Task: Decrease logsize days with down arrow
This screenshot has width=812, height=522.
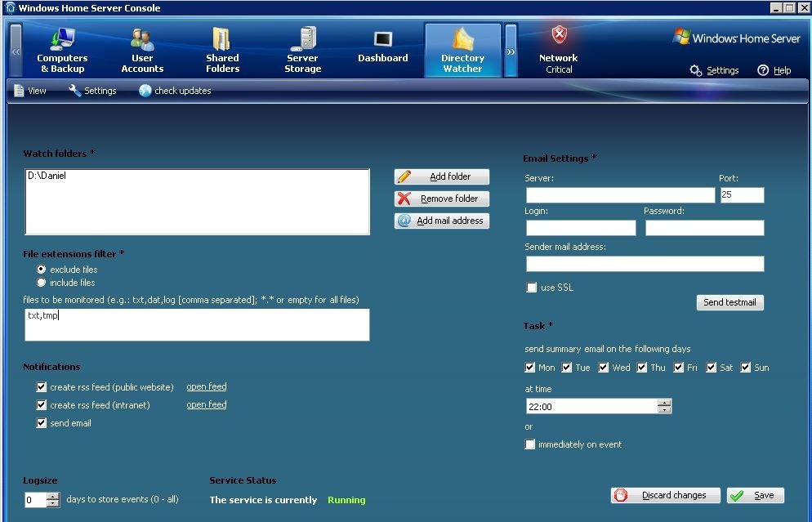Action: coord(53,503)
